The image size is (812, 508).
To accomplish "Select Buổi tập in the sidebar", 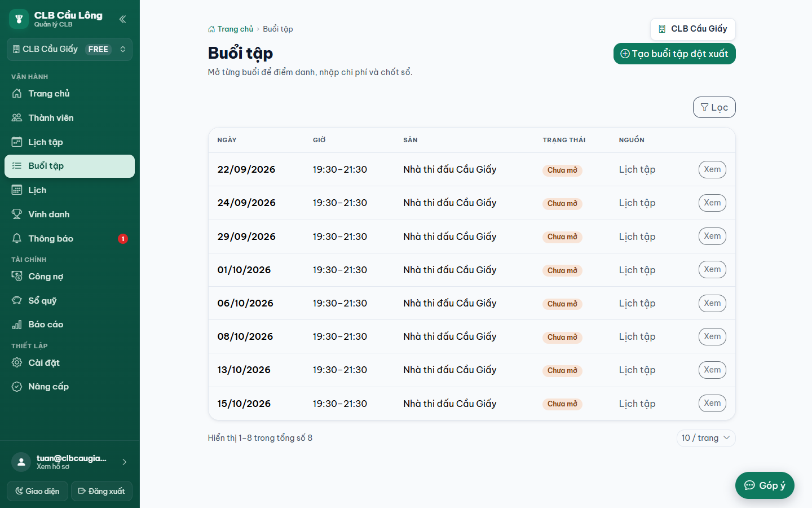I will pos(69,166).
